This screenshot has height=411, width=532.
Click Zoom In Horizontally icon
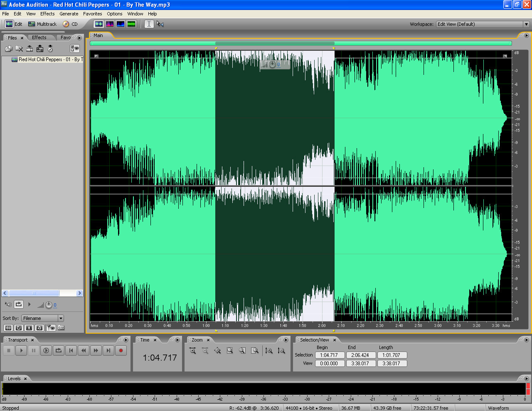pyautogui.click(x=192, y=351)
